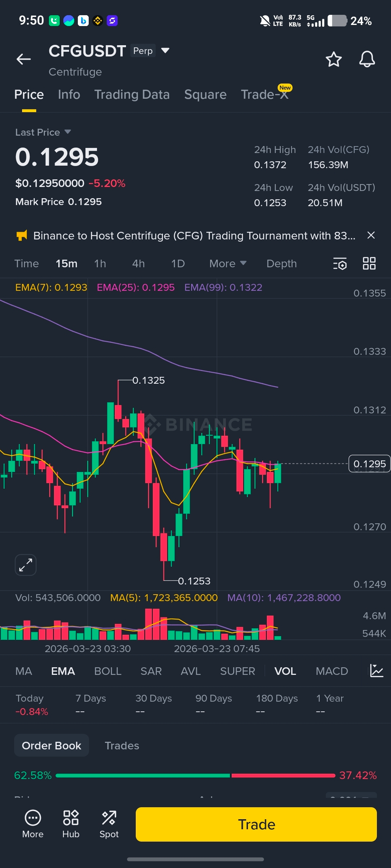Tap the Binance app notification icon

point(98,21)
